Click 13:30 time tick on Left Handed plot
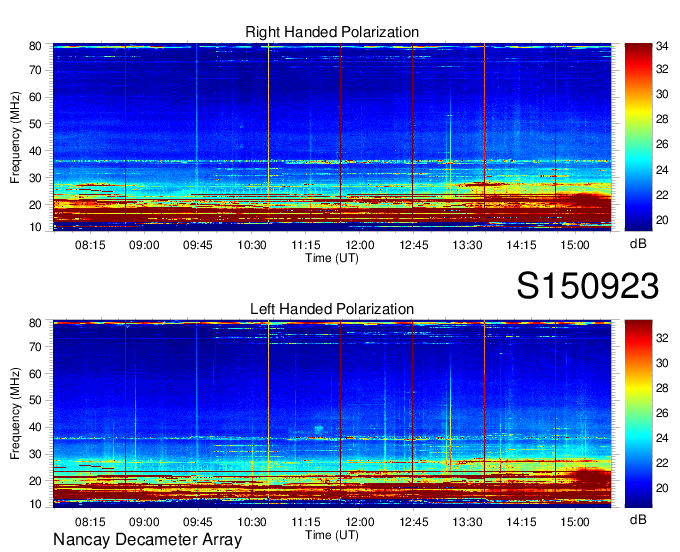This screenshot has width=680, height=552. click(468, 522)
